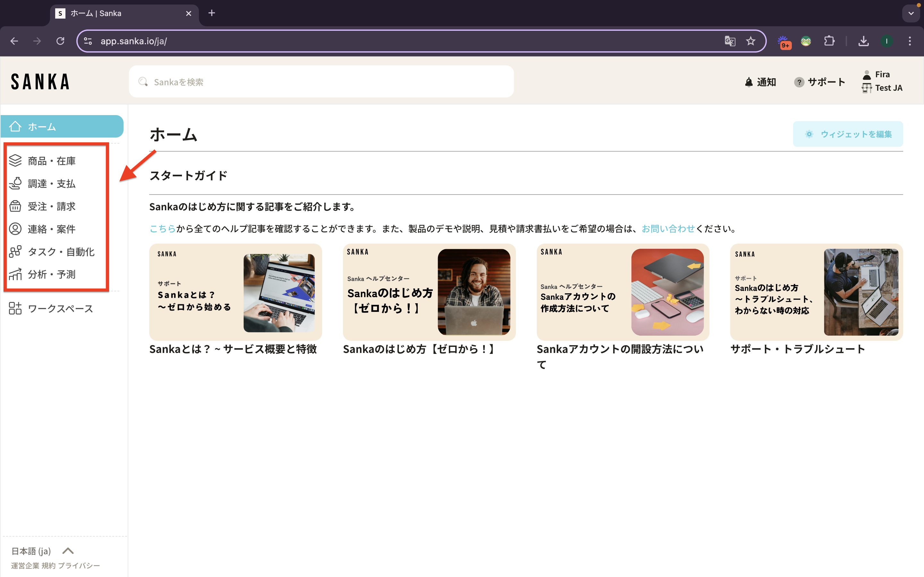
Task: Click the サポート question mark icon
Action: 799,82
